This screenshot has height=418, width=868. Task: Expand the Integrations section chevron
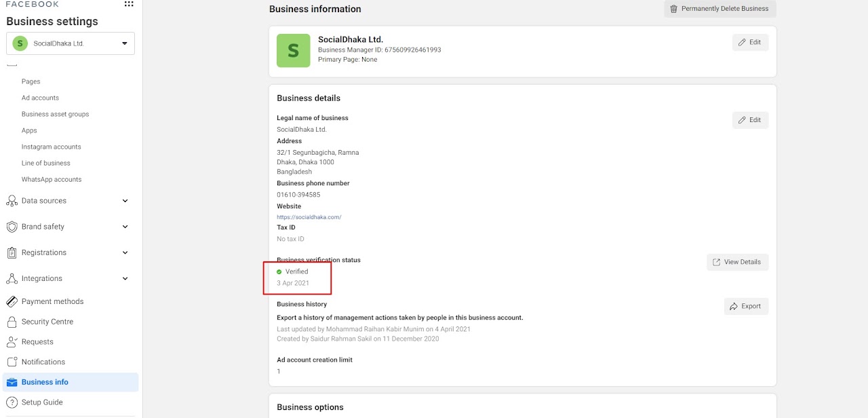(x=125, y=278)
